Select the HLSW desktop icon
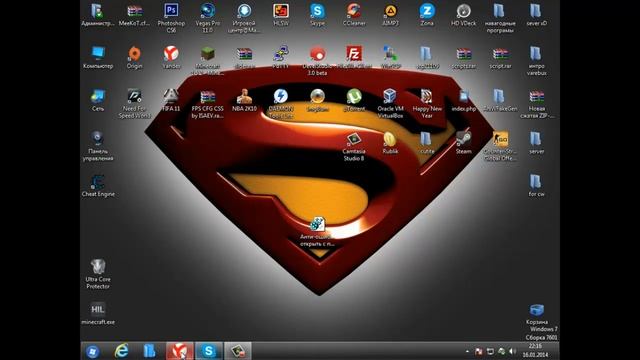 [281, 11]
